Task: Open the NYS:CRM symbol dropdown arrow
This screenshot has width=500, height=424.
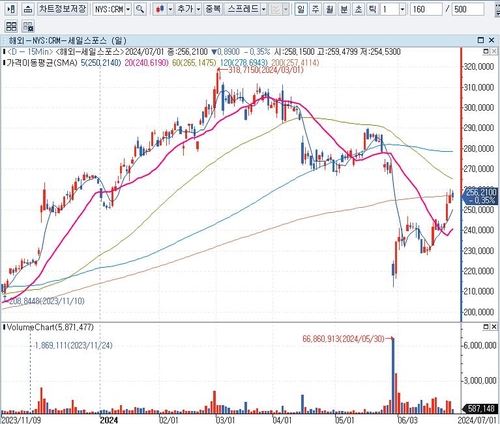Action: click(128, 9)
